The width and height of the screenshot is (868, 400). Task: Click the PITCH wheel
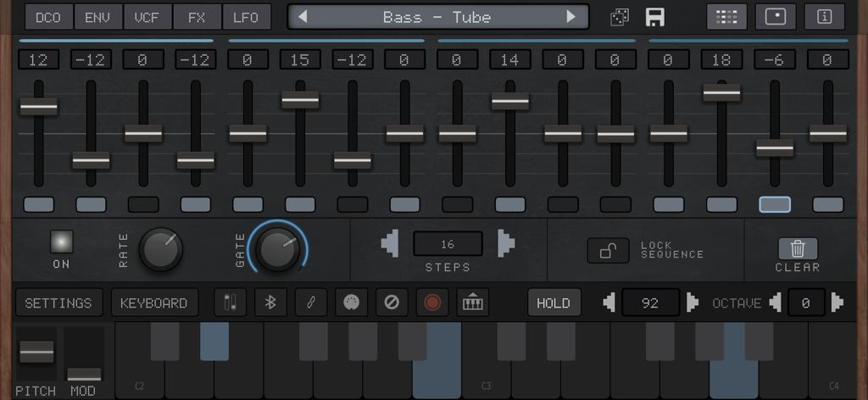pyautogui.click(x=36, y=352)
